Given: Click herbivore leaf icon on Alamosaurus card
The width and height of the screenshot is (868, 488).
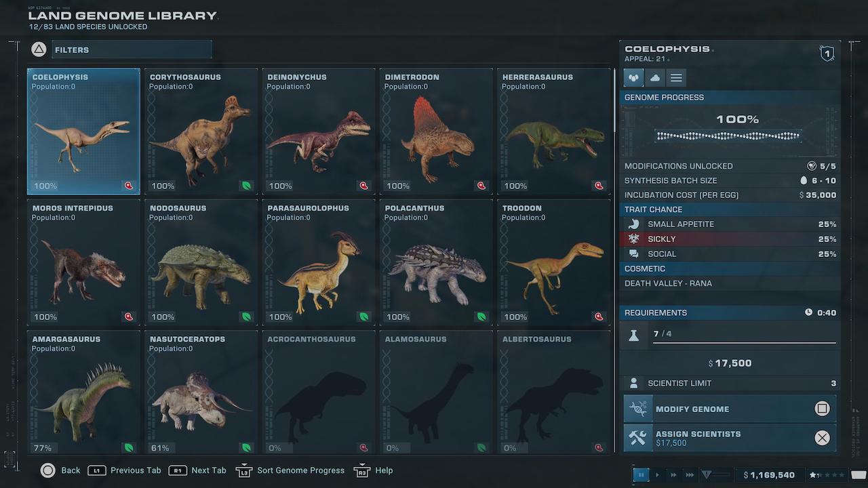Looking at the screenshot, I should point(481,448).
